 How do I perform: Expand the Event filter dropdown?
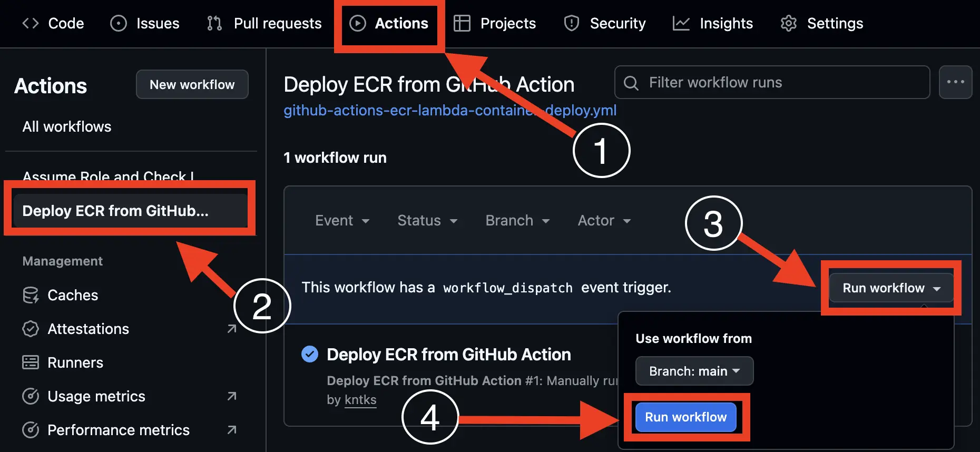pyautogui.click(x=342, y=220)
